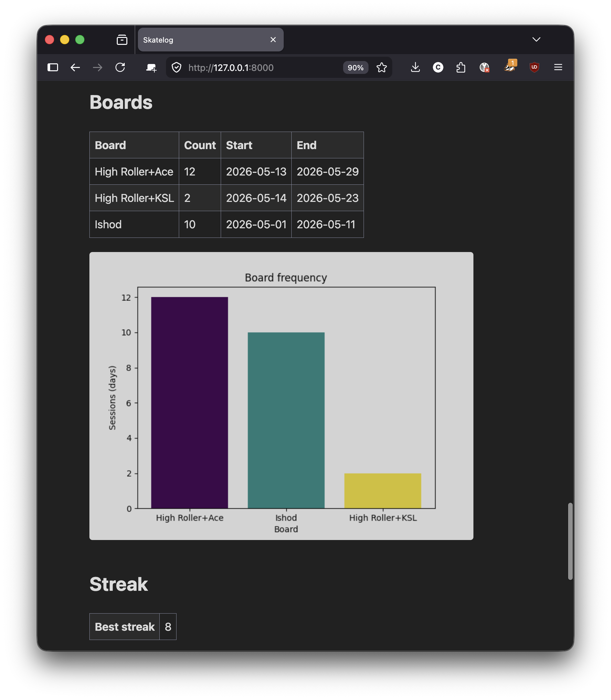Click start date 2026-05-01
The width and height of the screenshot is (611, 700).
[256, 224]
